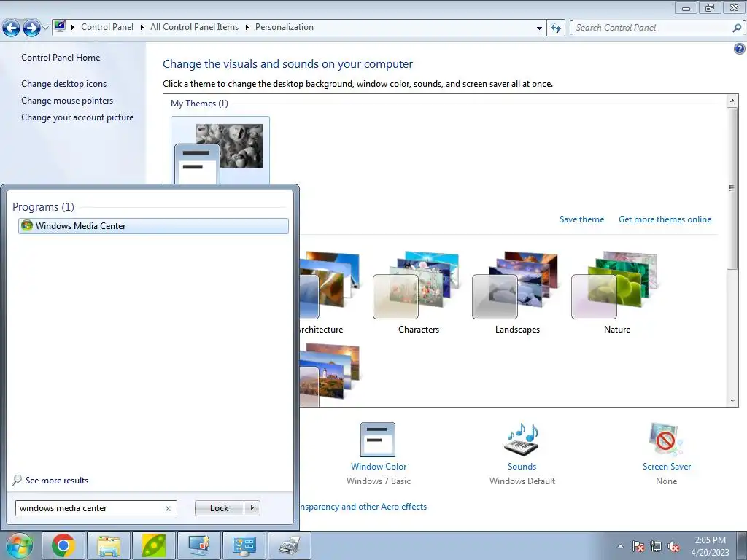The width and height of the screenshot is (747, 560).
Task: Click See more results
Action: [57, 480]
